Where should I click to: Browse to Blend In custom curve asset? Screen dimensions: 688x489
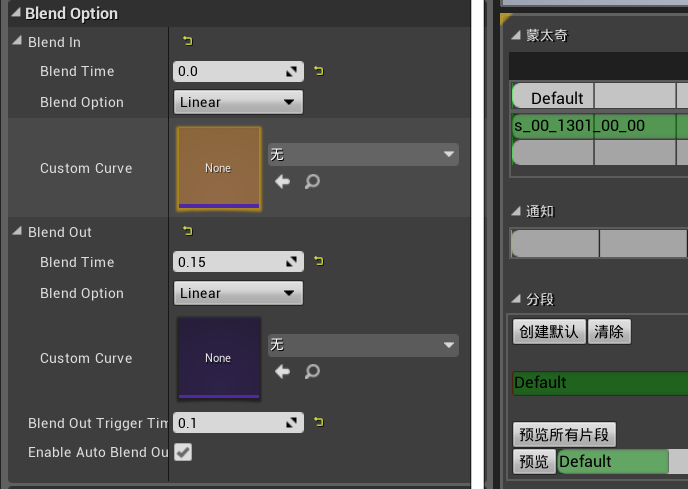point(312,181)
